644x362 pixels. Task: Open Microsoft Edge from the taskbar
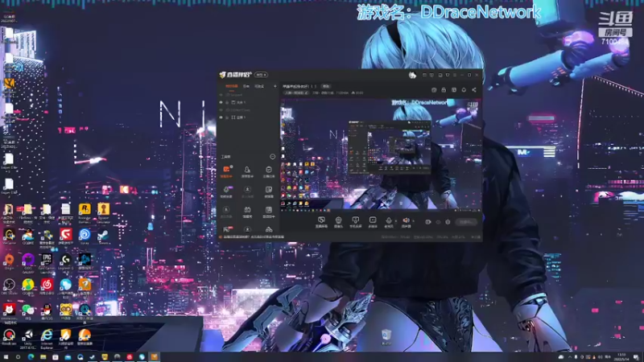(x=31, y=357)
